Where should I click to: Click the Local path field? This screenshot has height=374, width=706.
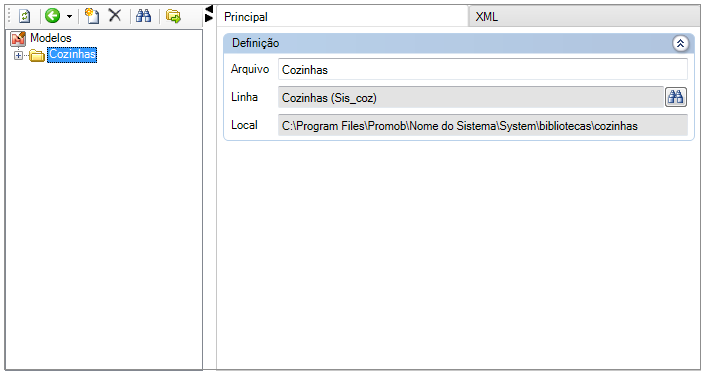(x=483, y=126)
